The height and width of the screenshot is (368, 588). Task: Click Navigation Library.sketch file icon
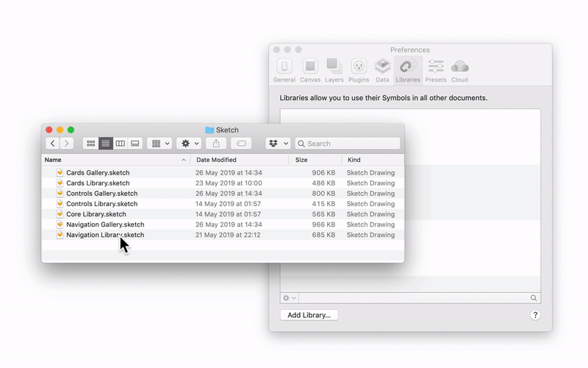click(x=60, y=234)
